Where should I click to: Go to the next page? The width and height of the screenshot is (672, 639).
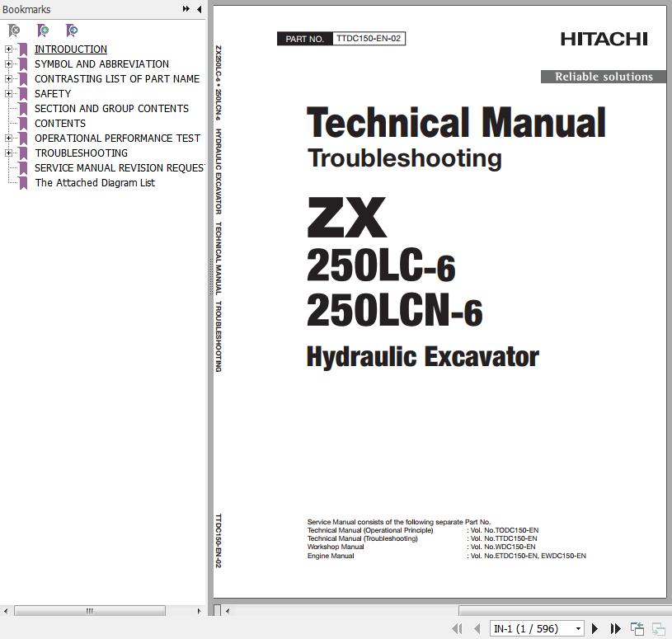point(594,629)
